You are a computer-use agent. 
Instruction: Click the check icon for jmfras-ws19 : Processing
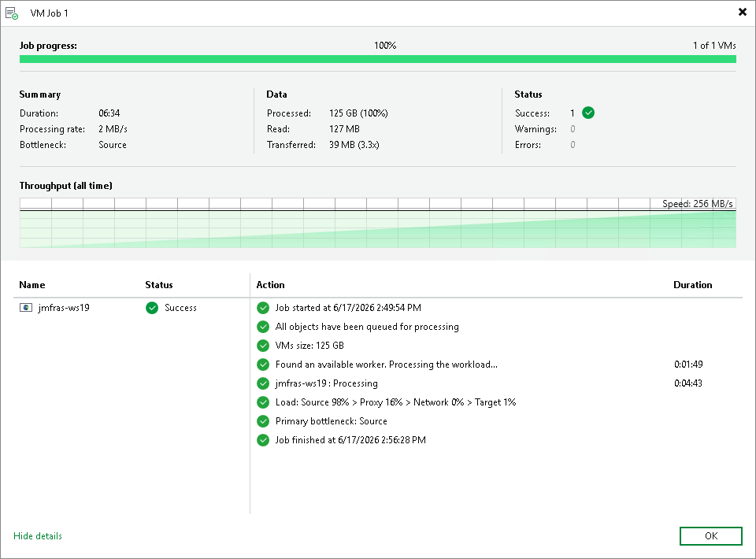pos(263,383)
